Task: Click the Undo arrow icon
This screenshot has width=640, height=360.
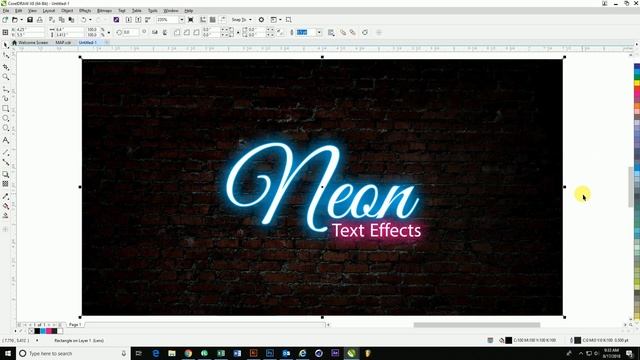Action: click(x=84, y=20)
